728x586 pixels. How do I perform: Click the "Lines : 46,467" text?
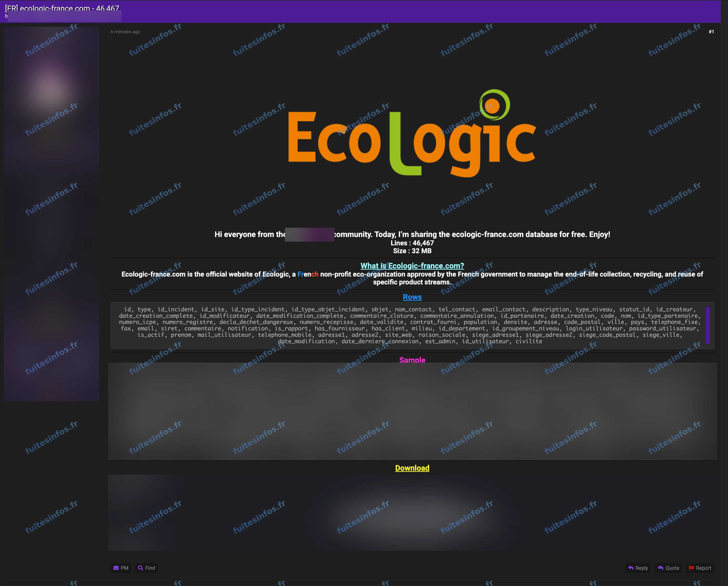[412, 243]
